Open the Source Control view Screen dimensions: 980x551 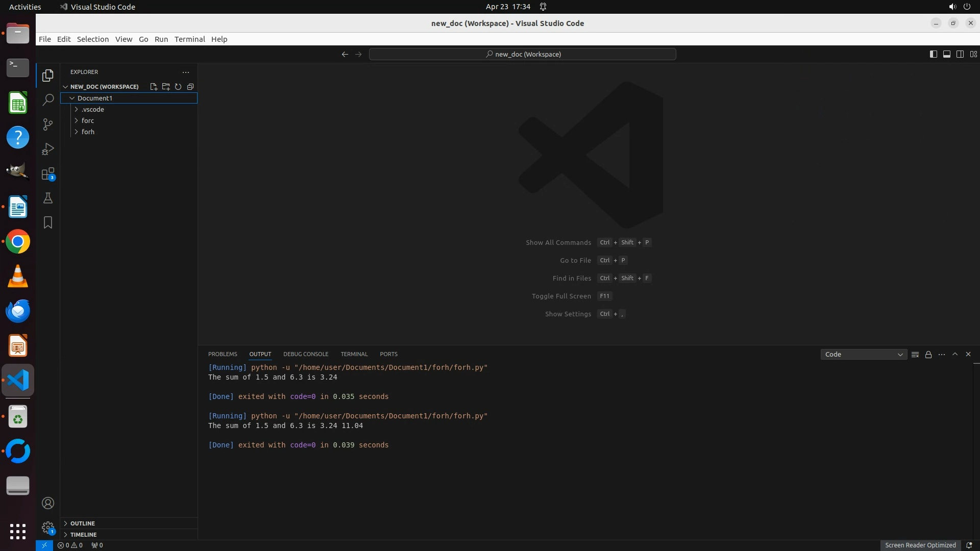(48, 124)
